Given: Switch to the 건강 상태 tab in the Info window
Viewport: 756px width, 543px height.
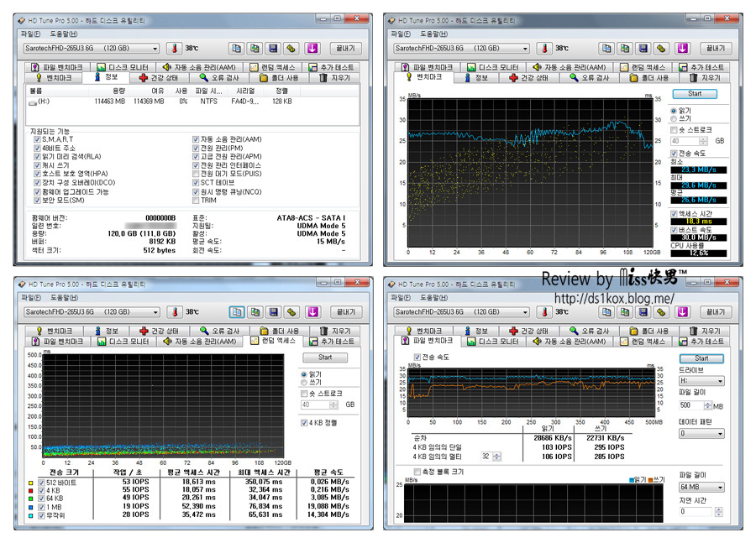Looking at the screenshot, I should [159, 77].
